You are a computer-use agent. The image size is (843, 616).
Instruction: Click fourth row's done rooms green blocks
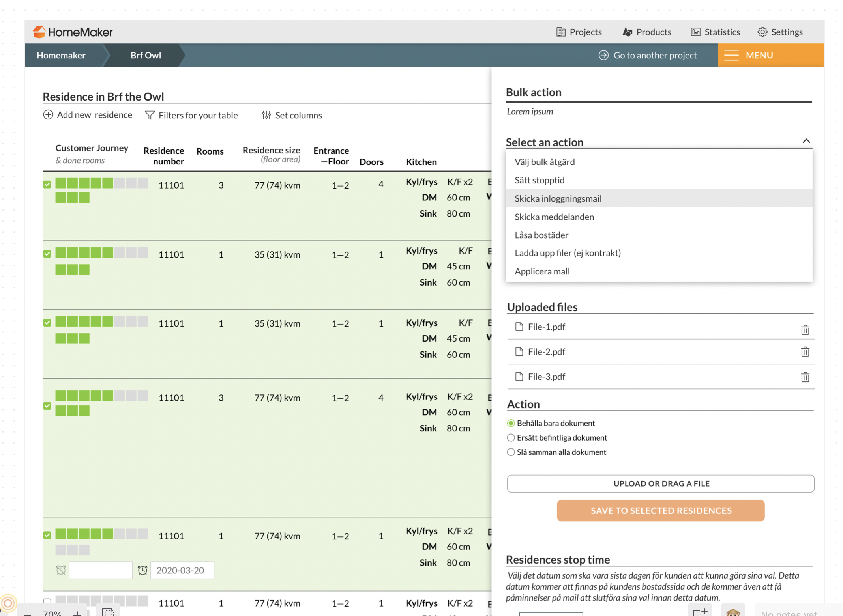[x=73, y=411]
